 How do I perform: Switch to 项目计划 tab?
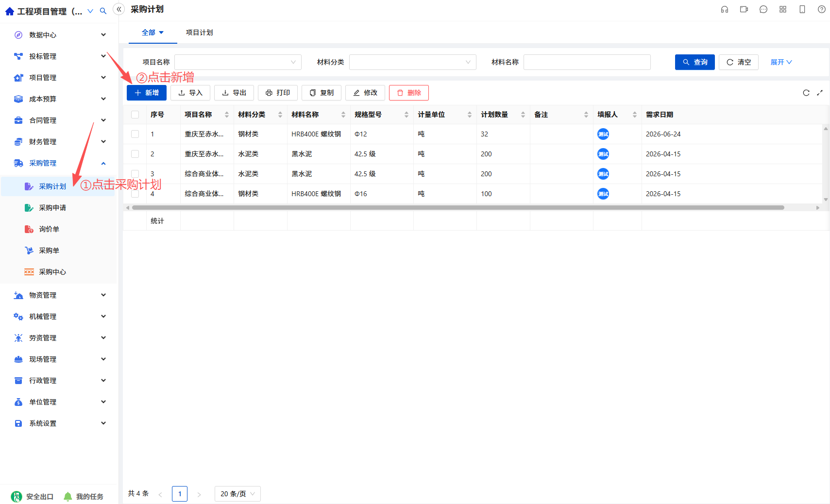click(x=199, y=33)
